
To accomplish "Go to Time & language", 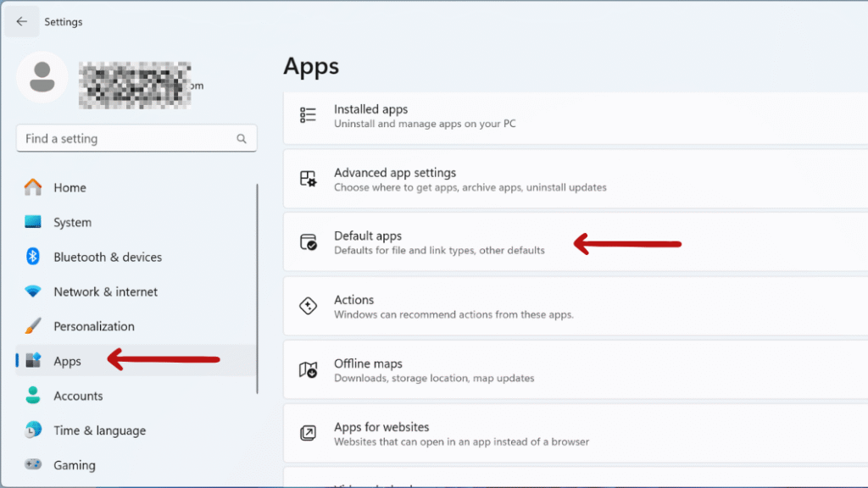I will (x=136, y=430).
